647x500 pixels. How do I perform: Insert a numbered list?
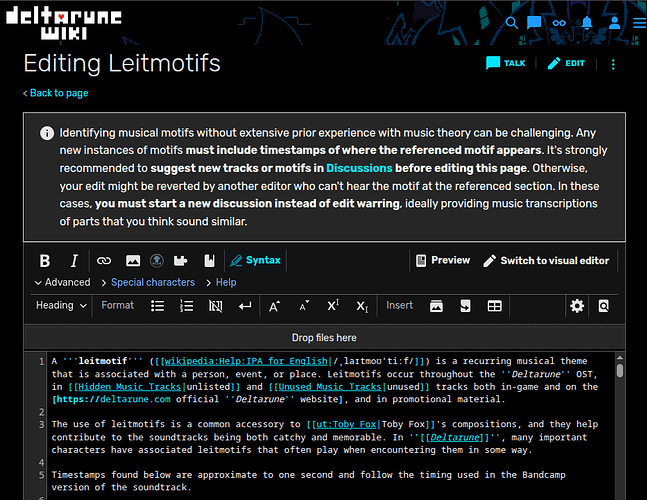click(187, 306)
